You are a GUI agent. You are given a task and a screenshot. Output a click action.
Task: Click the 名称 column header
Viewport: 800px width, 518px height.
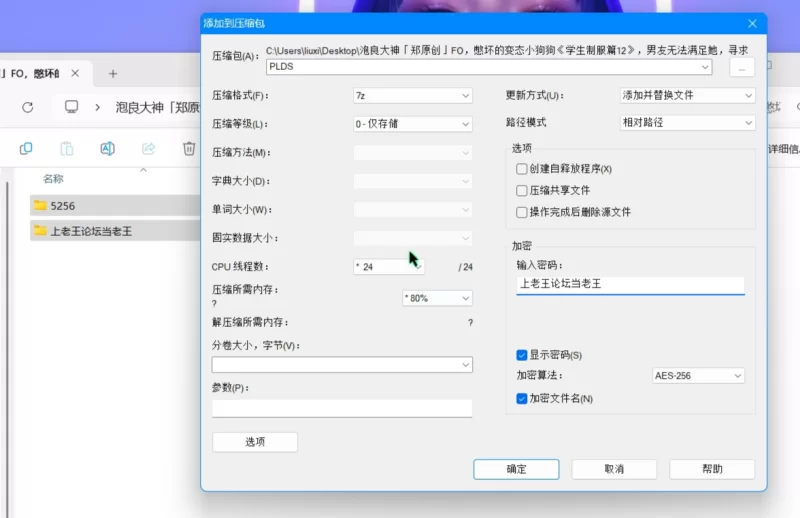(x=53, y=179)
